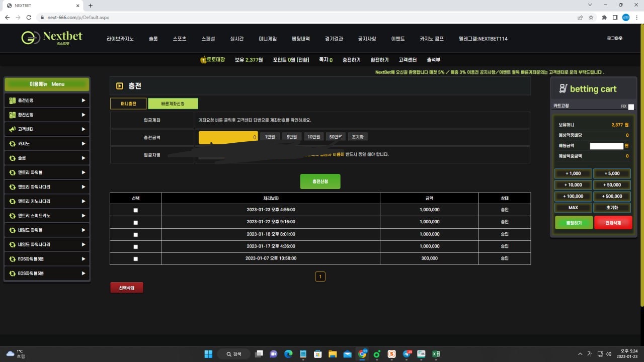
Task: Click the browser extensions puzzle icon
Action: [604, 17]
